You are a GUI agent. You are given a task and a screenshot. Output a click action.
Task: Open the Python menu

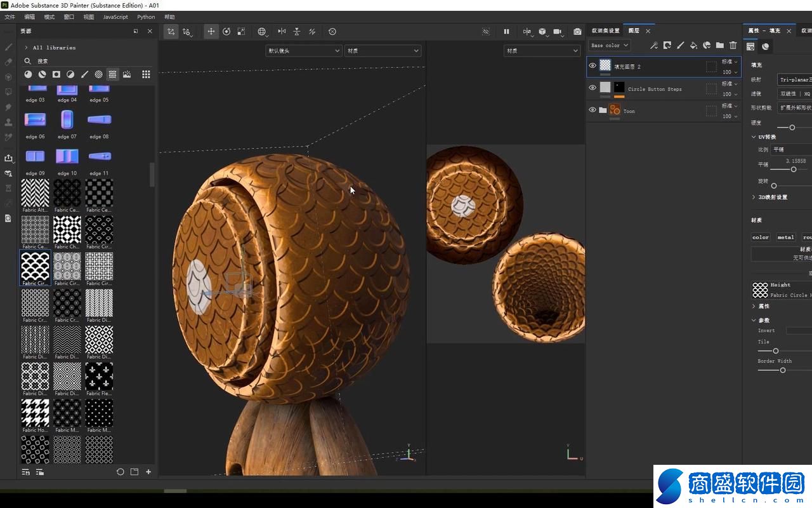coord(146,17)
